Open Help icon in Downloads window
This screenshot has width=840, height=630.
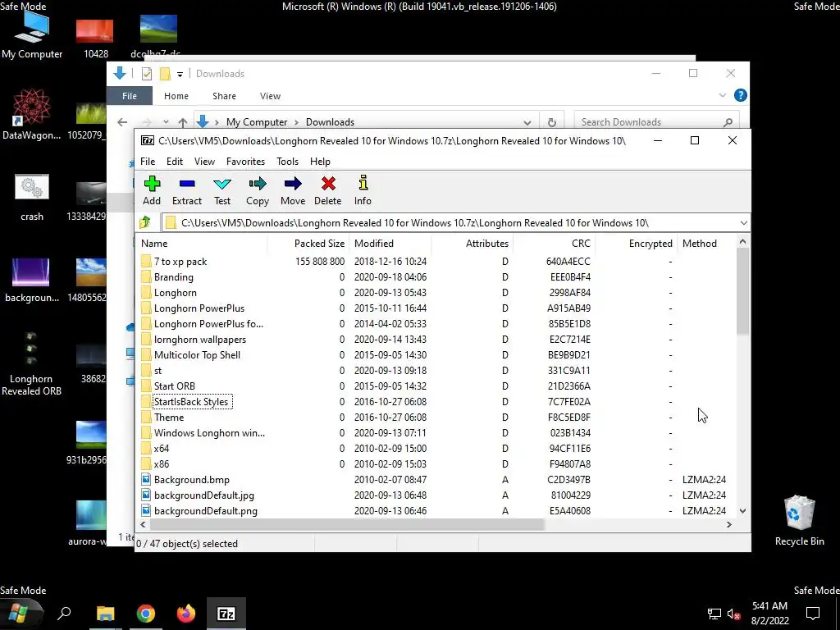741,95
